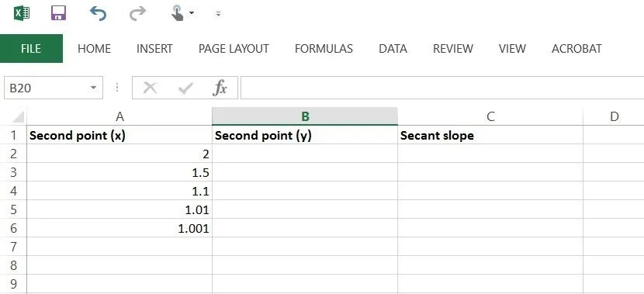644x294 pixels.
Task: Click the Enter checkmark formula icon
Action: click(x=185, y=88)
